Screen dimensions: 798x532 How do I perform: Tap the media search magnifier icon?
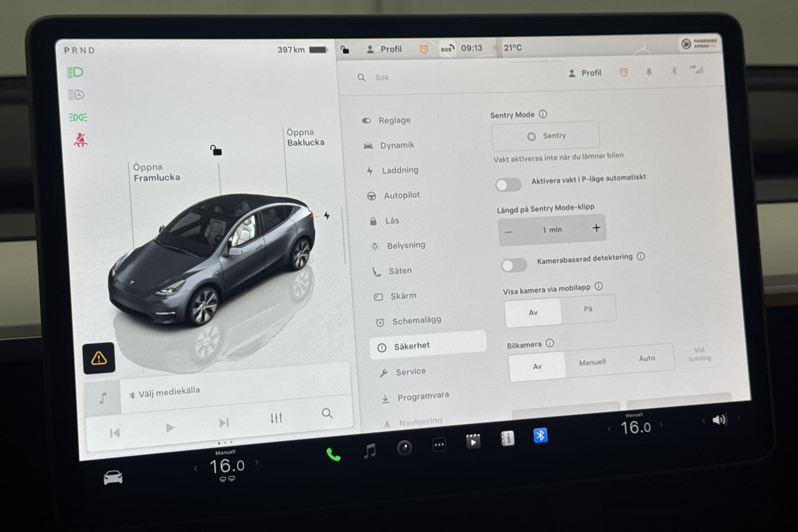(x=327, y=413)
